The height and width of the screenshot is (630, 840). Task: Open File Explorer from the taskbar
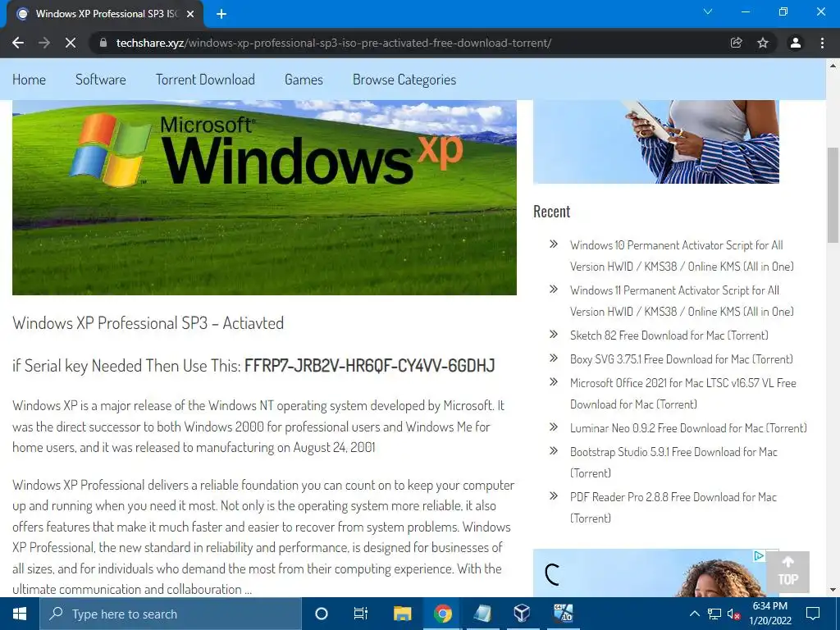tap(402, 614)
